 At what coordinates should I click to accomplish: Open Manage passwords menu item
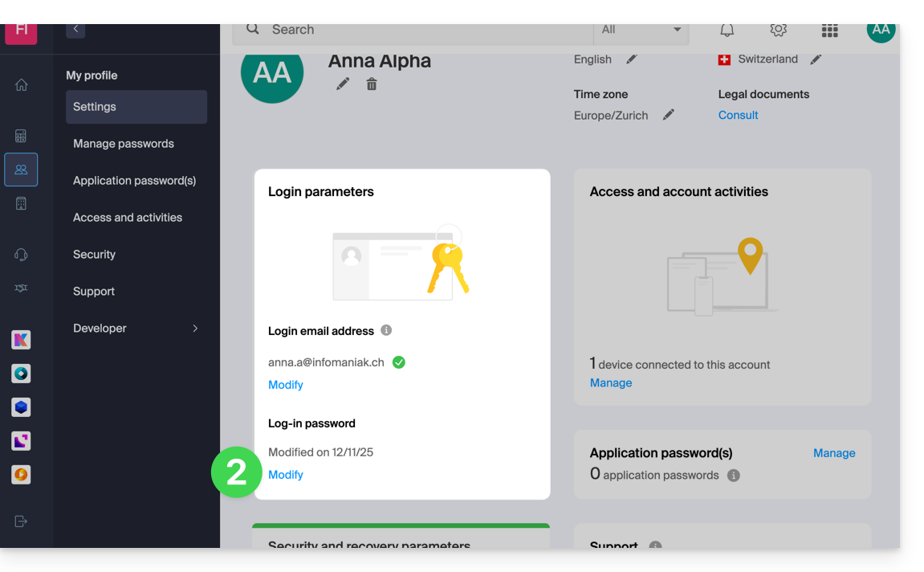[x=124, y=144]
